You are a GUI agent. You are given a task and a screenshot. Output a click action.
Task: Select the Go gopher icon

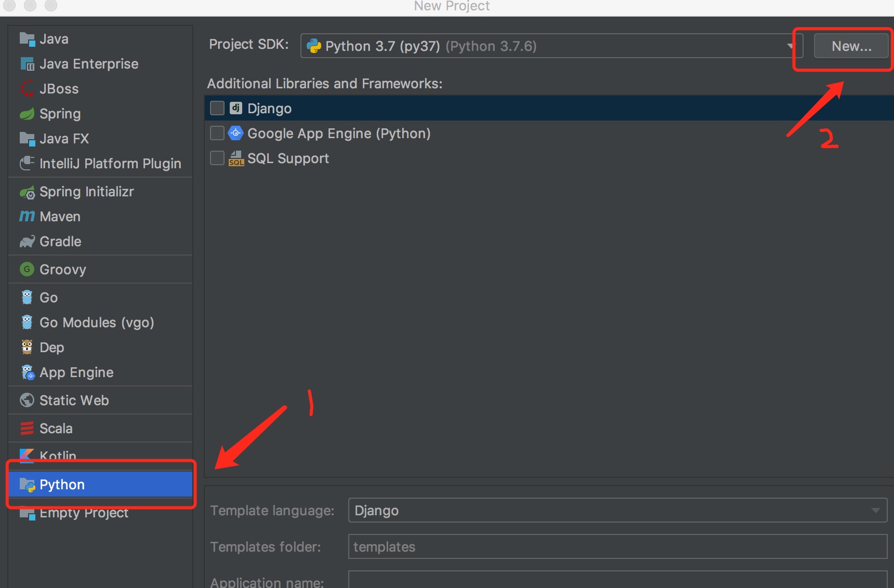point(27,297)
